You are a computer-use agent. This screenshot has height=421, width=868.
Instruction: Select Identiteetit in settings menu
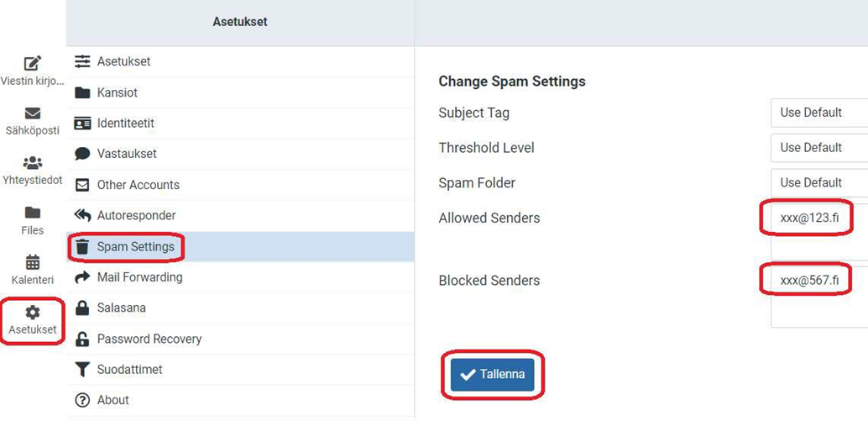point(126,124)
